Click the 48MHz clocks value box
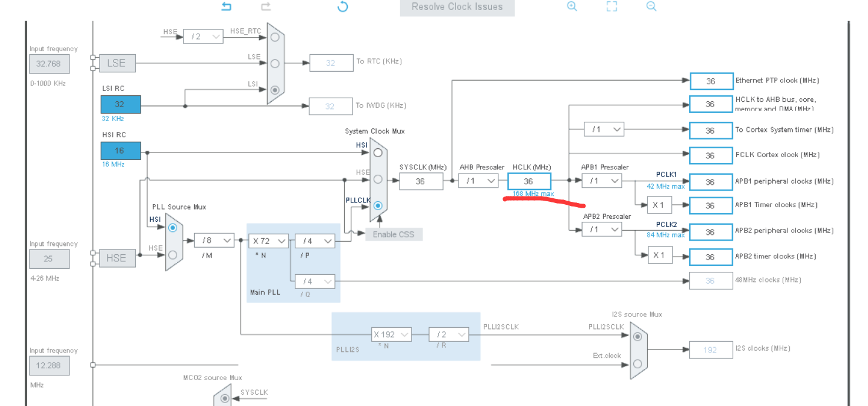 (711, 281)
